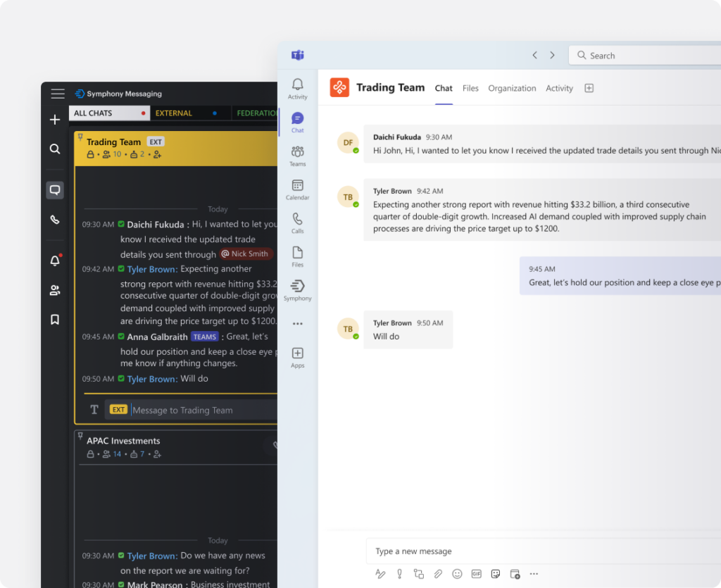Go back with the Teams back arrow
Viewport: 721px width, 588px height.
click(x=534, y=55)
